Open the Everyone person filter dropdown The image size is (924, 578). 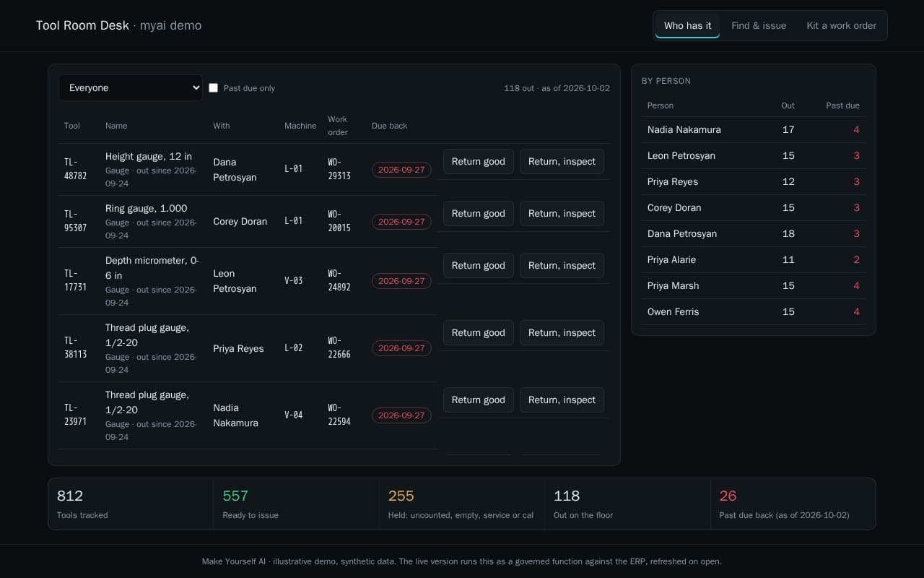click(131, 88)
